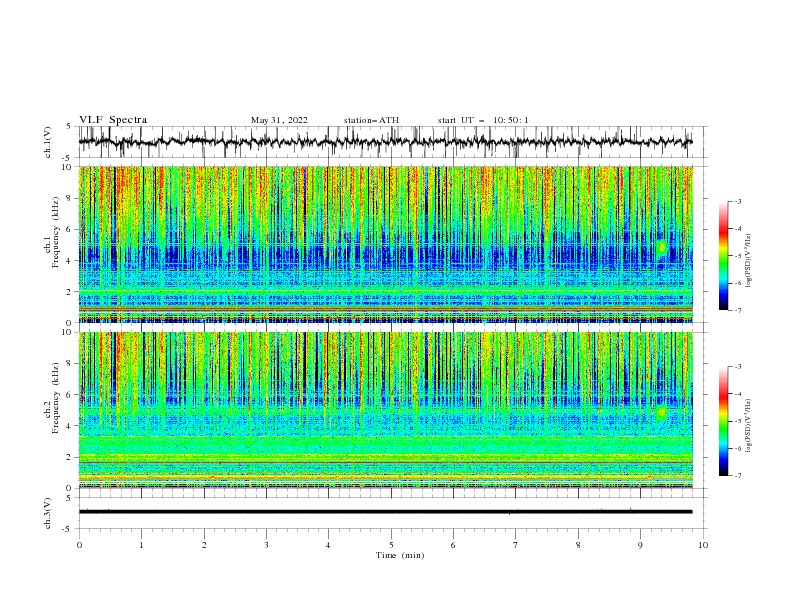Click the ch.1 voltage waveform trace
Screen dimensions: 792x612
point(385,142)
